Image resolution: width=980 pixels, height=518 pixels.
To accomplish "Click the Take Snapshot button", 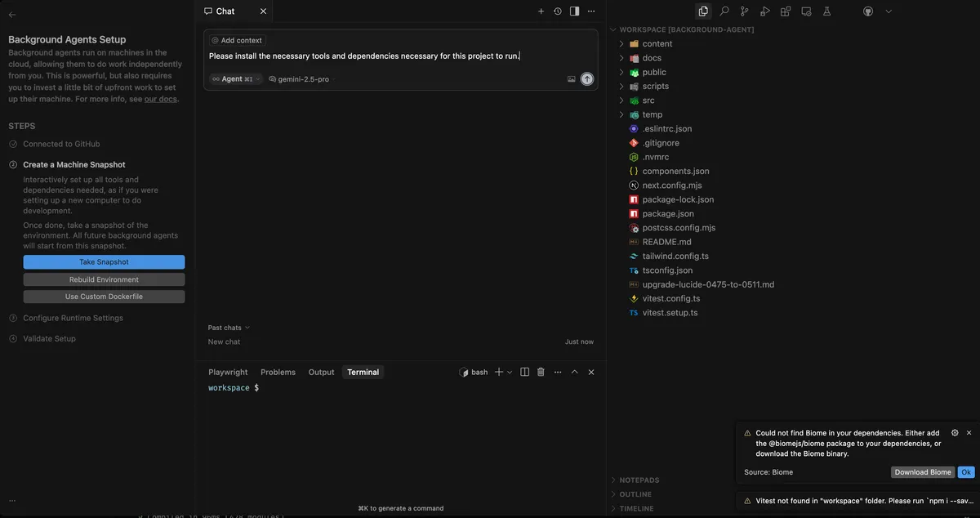I will (x=104, y=262).
